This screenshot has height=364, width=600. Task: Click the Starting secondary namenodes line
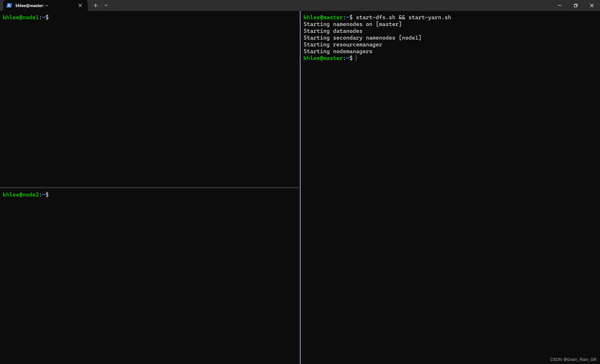click(x=362, y=38)
